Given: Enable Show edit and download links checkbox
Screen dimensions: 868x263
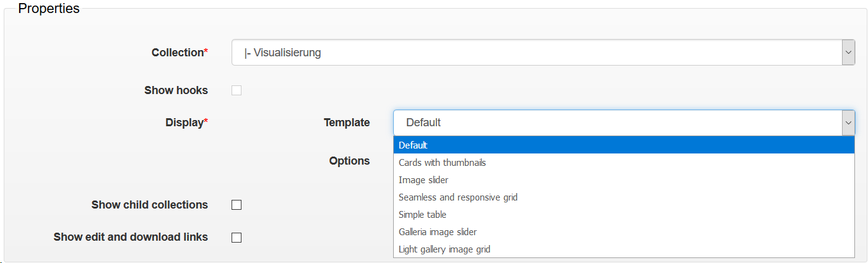Looking at the screenshot, I should (x=237, y=237).
